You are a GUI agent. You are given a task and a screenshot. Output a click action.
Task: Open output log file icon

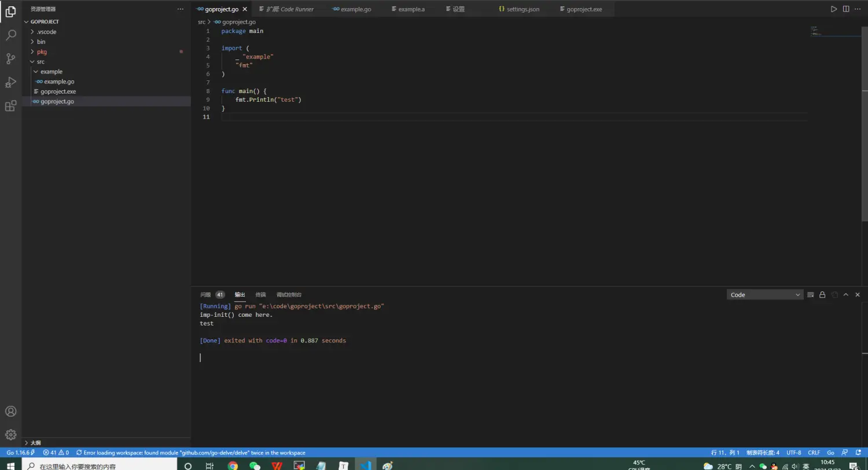click(834, 295)
